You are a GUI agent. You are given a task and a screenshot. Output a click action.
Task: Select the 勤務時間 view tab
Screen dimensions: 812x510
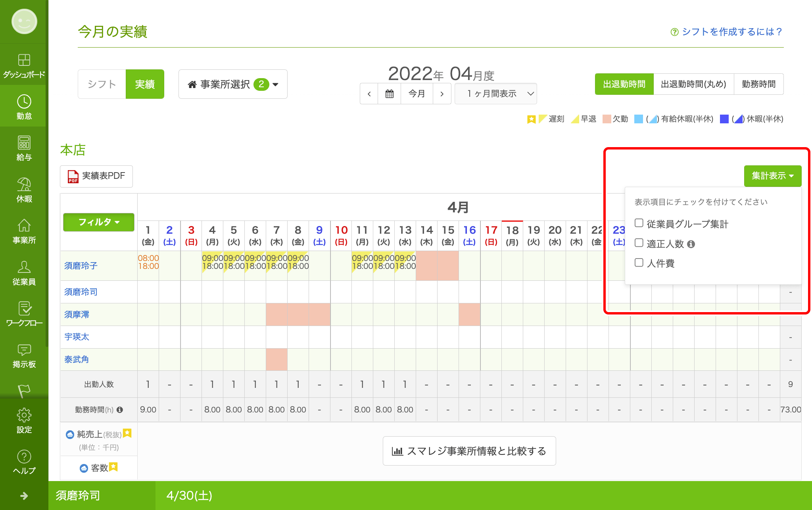758,84
